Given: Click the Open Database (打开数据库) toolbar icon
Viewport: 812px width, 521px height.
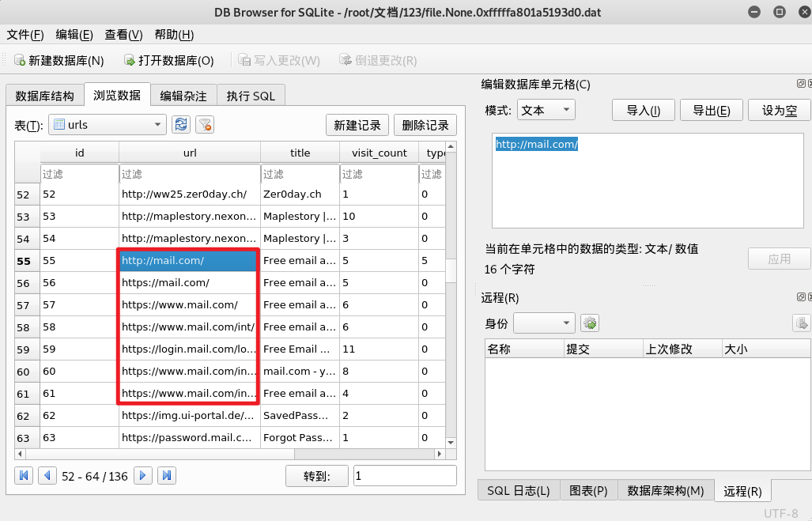Looking at the screenshot, I should tap(130, 60).
